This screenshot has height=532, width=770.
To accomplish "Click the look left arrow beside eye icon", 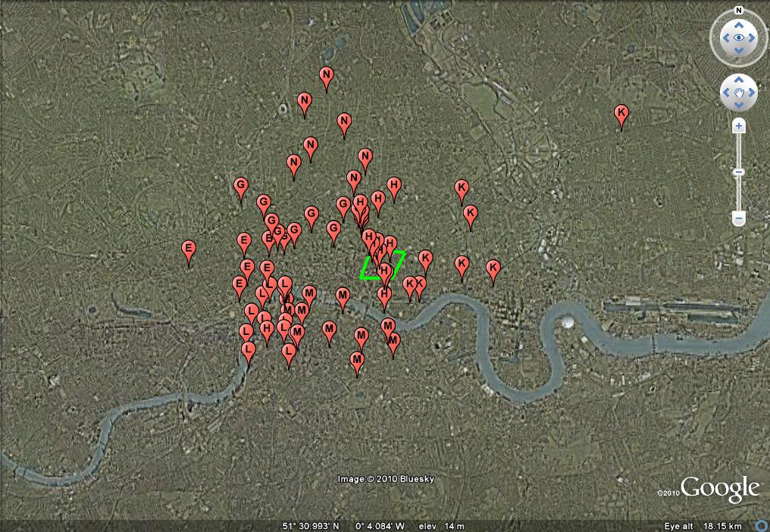I will click(725, 37).
